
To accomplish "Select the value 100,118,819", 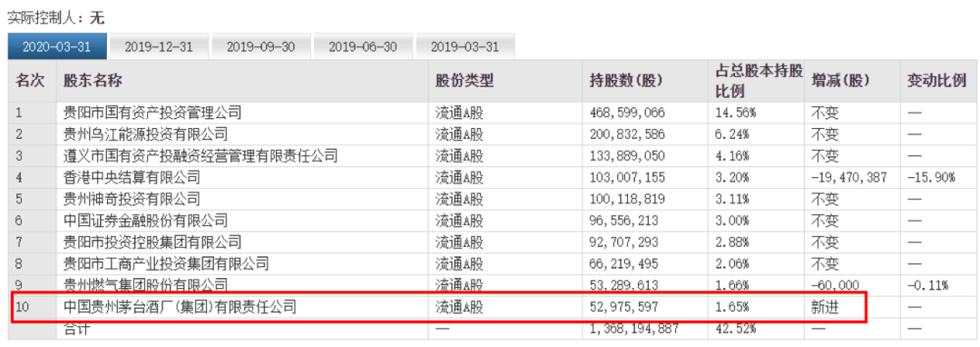I will click(628, 200).
